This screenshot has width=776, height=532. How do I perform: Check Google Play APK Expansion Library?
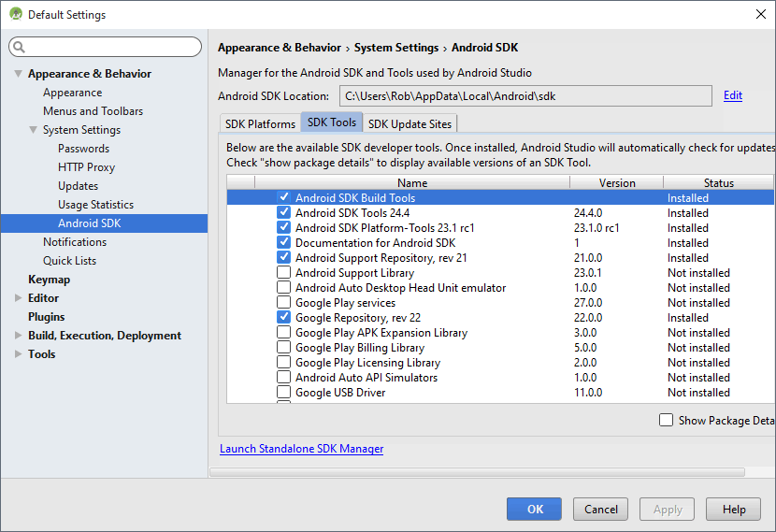(283, 333)
